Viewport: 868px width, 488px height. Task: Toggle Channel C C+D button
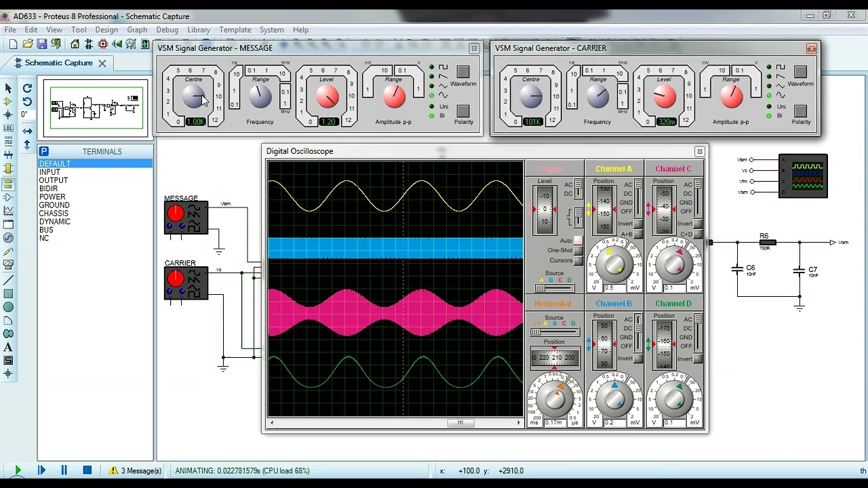coord(698,235)
